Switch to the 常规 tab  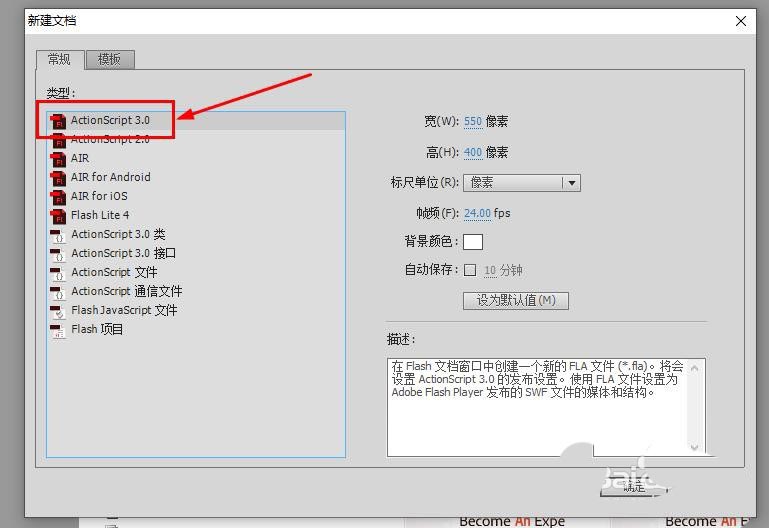coord(59,60)
